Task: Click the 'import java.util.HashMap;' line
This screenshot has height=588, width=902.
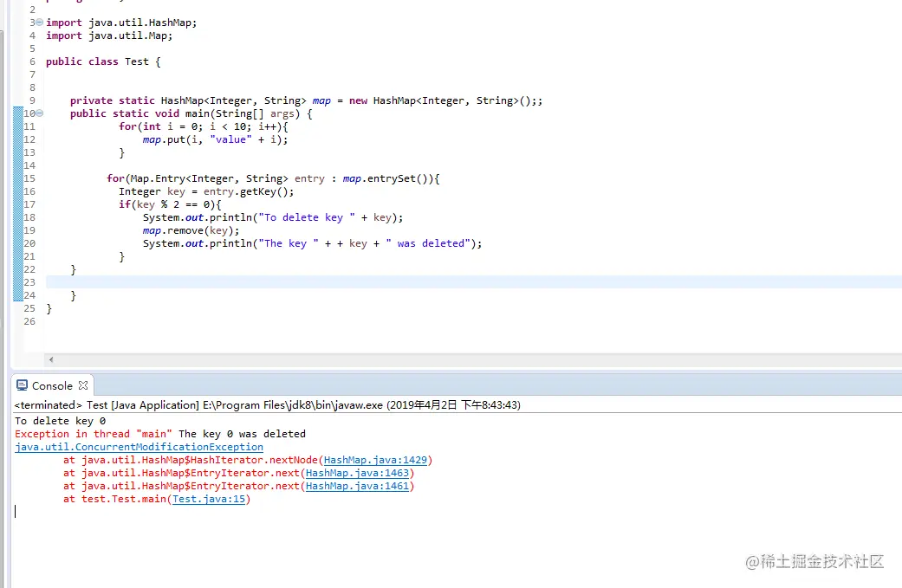Action: [121, 23]
